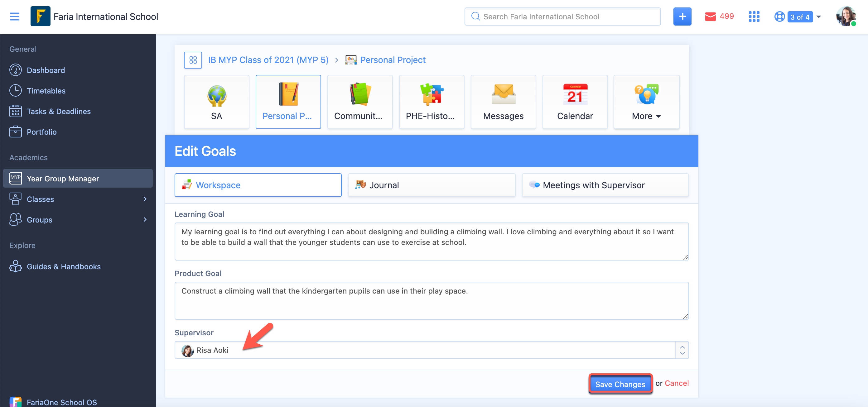The image size is (868, 407).
Task: Click the Save Changes button
Action: coord(620,384)
